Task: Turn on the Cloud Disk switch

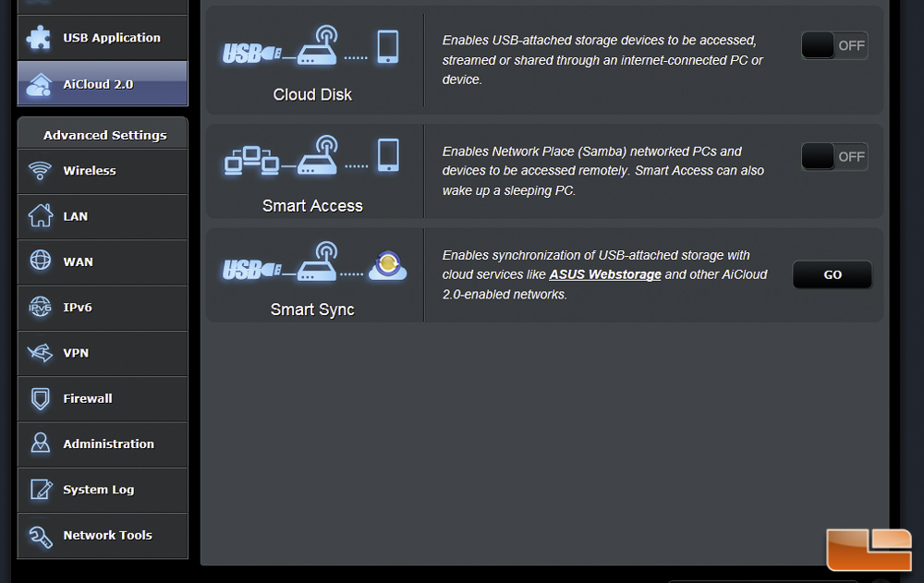Action: tap(834, 45)
